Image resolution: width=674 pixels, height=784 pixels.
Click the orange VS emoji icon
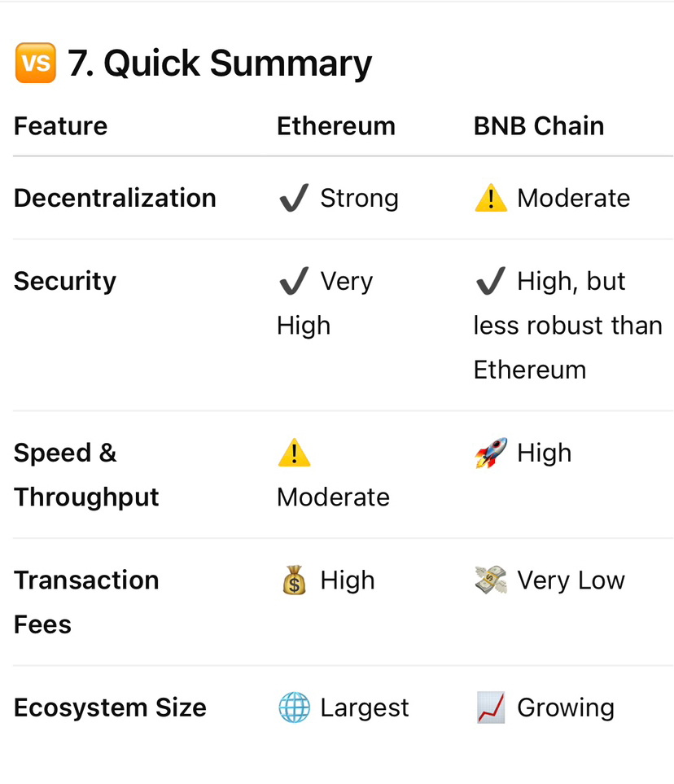[x=36, y=63]
